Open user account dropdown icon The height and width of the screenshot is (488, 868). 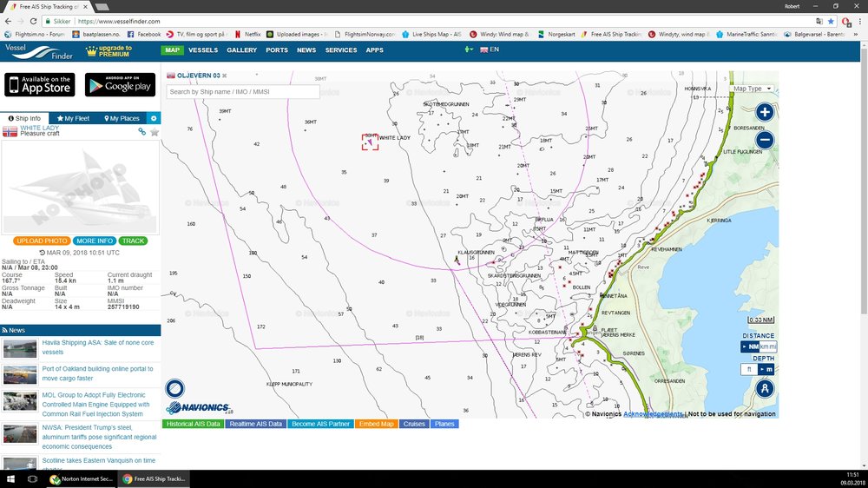tap(469, 49)
